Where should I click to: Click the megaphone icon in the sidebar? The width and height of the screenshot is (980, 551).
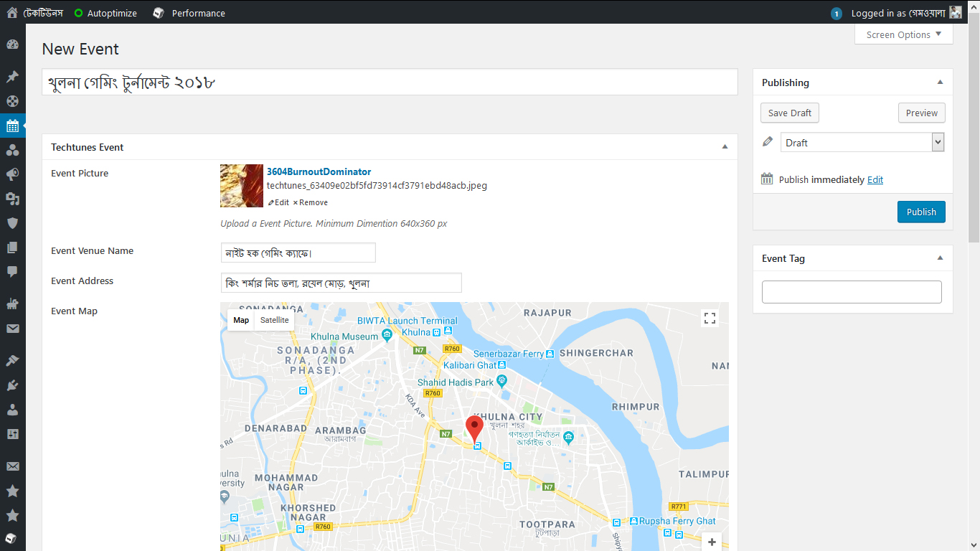[x=12, y=174]
